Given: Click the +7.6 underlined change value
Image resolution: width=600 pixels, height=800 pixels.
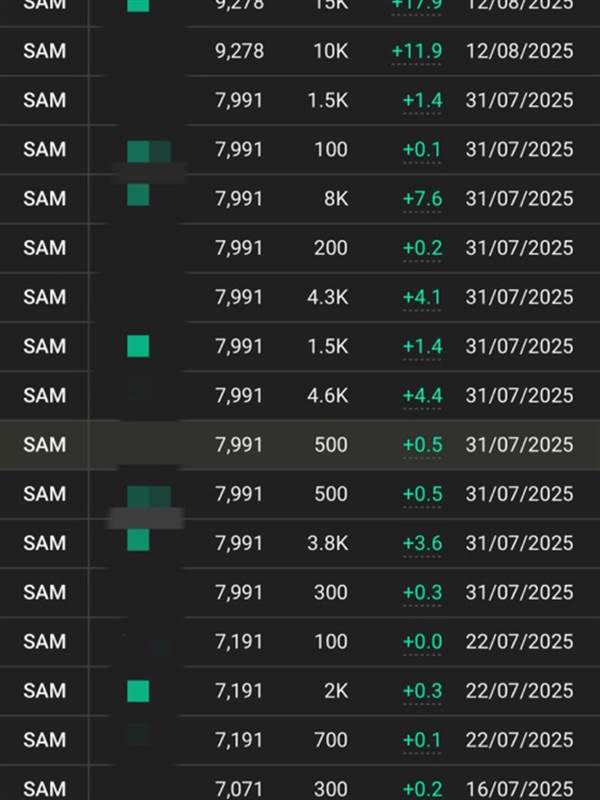Looking at the screenshot, I should click(x=422, y=198).
